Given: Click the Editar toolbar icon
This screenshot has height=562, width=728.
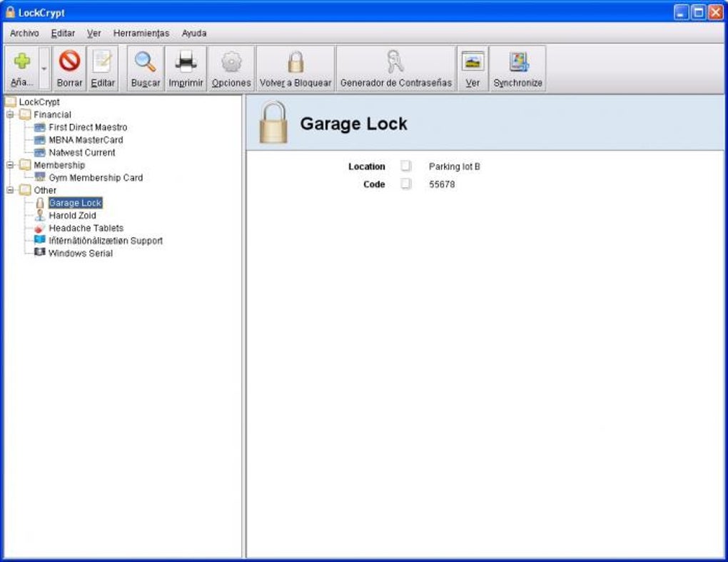Looking at the screenshot, I should (103, 61).
